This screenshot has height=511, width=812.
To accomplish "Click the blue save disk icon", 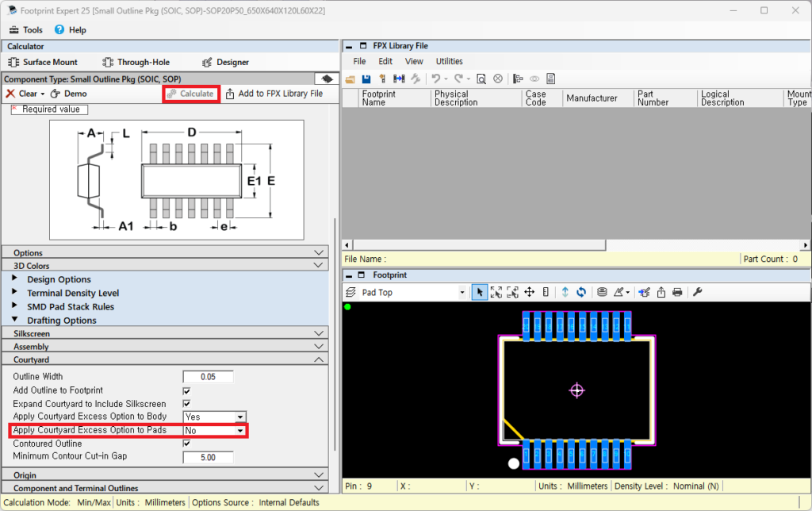I will (x=366, y=79).
